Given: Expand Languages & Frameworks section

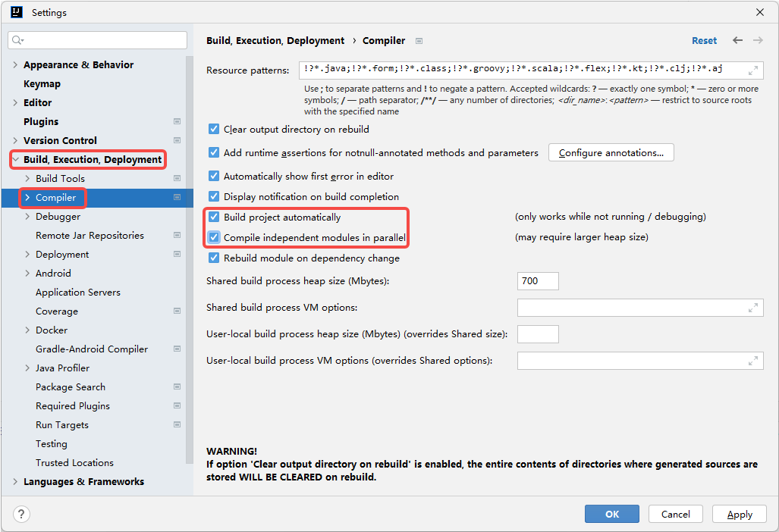Looking at the screenshot, I should click(15, 481).
